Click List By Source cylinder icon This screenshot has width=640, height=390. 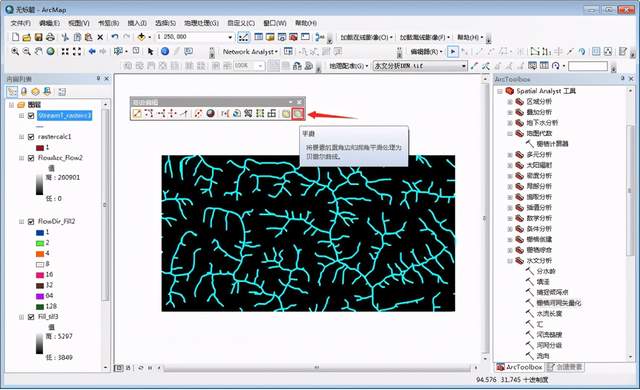(24, 91)
